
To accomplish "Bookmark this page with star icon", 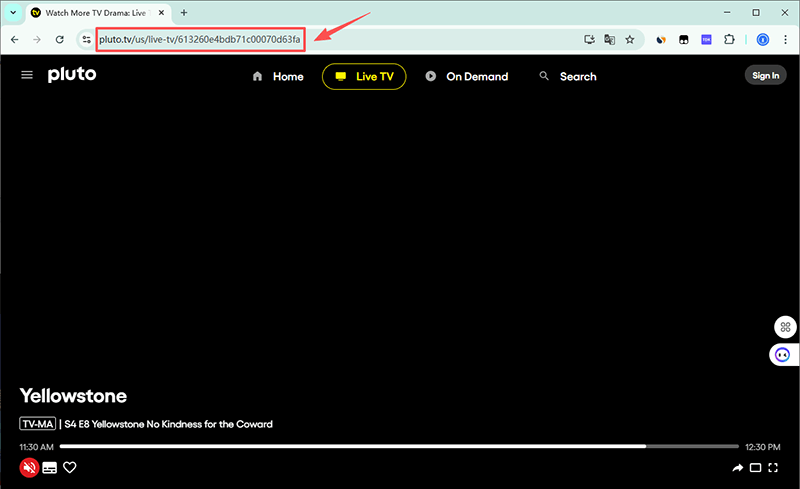I will click(x=630, y=39).
